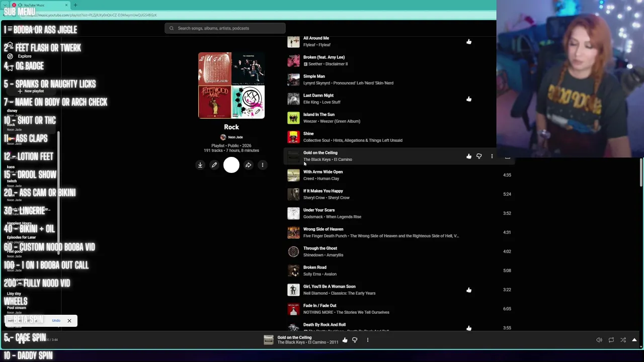Play Broken (feat. Amy Lee) from its thumbnail
Image resolution: width=644 pixels, height=362 pixels.
point(293,61)
